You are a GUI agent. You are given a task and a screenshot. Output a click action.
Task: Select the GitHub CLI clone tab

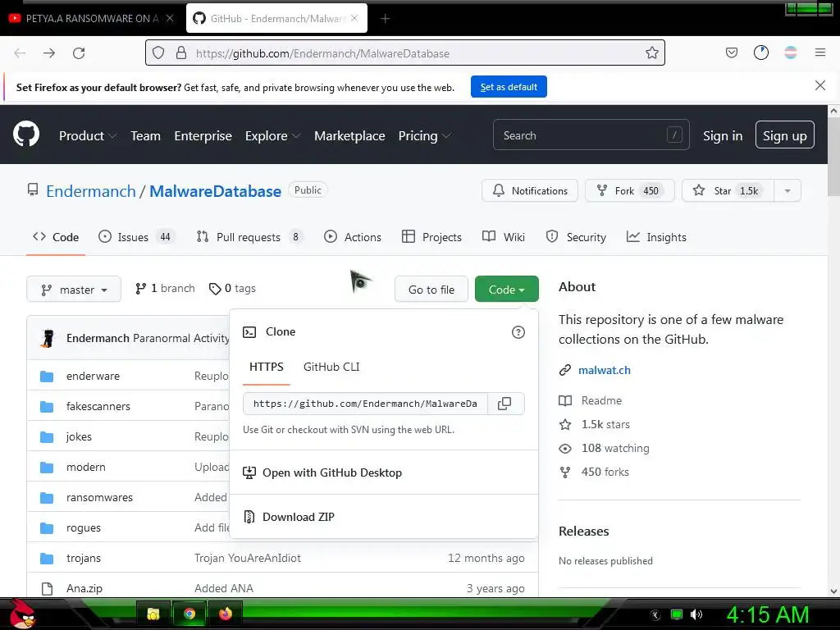pyautogui.click(x=331, y=367)
